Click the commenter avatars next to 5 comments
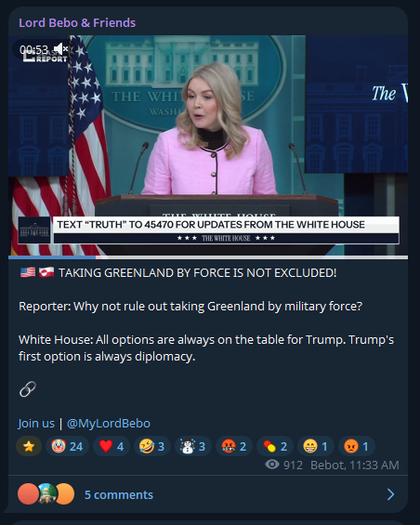The width and height of the screenshot is (420, 525). pos(46,493)
